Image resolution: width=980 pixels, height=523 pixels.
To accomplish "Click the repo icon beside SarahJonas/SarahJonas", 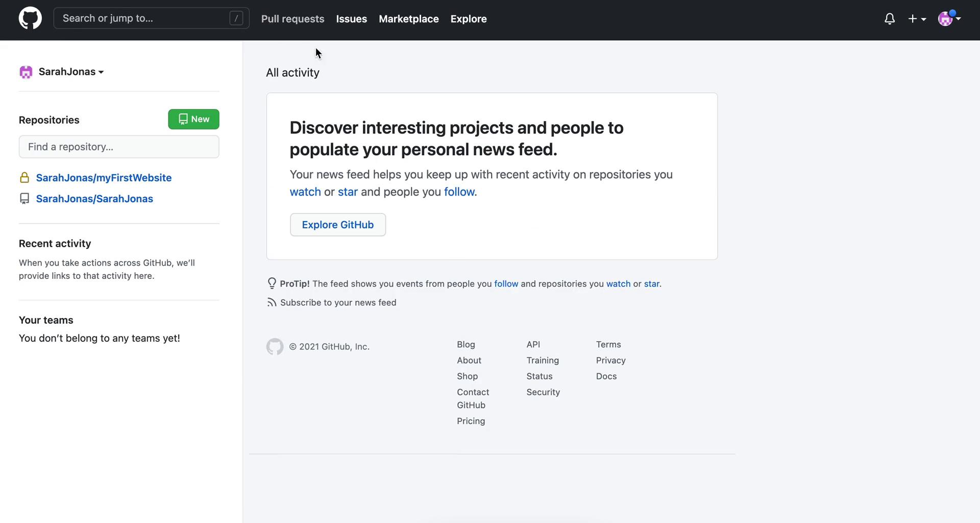I will (x=24, y=199).
